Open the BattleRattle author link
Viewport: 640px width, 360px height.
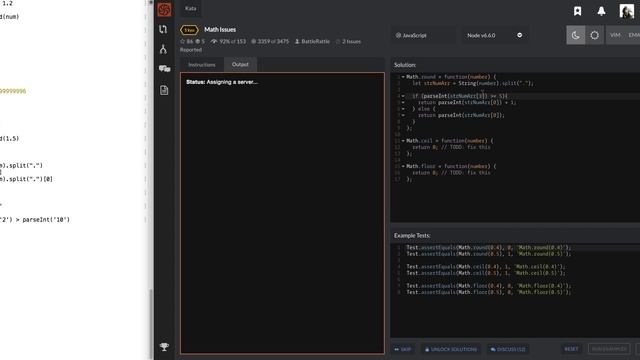click(312, 41)
